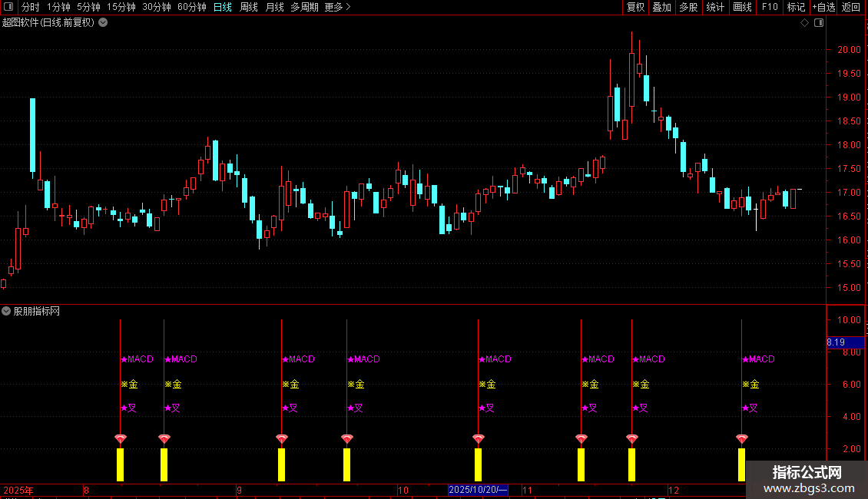Click the 超图软件(日线.前复权) chart title
The image size is (868, 499).
48,23
